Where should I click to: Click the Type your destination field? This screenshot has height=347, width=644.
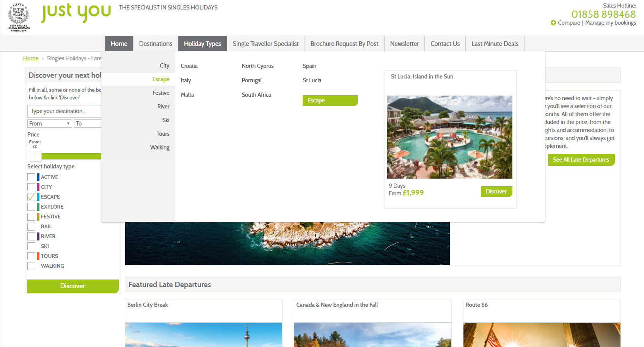pos(64,111)
